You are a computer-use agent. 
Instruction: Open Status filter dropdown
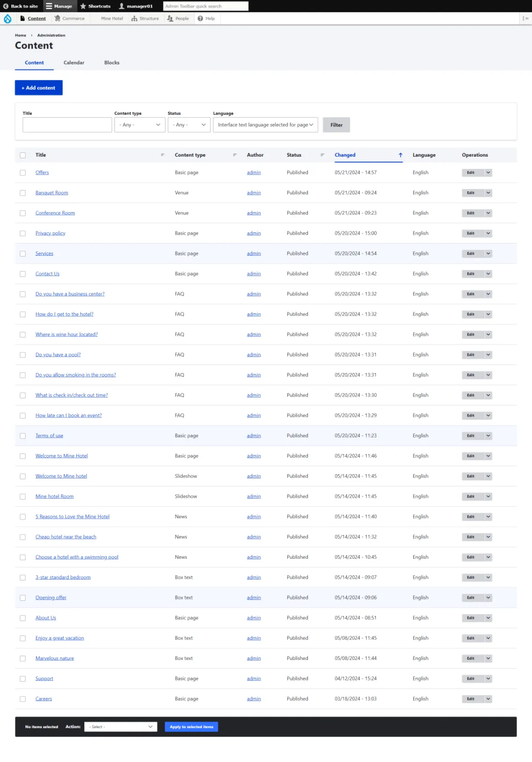[189, 125]
